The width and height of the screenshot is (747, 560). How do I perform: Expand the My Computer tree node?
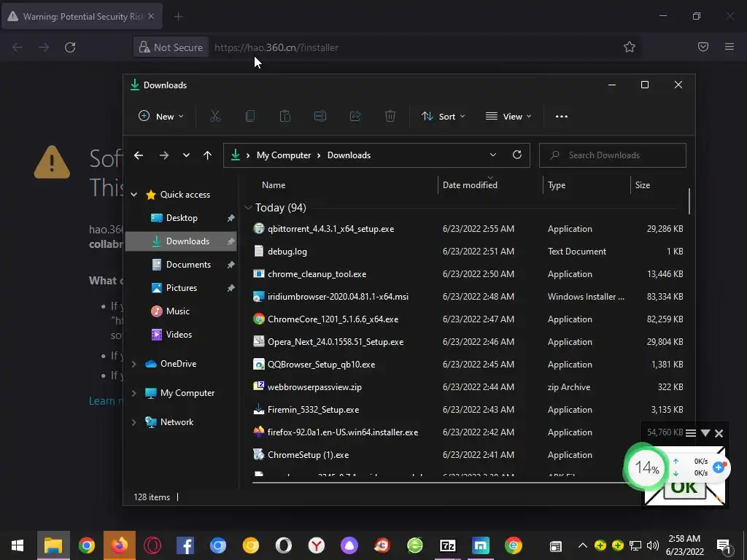click(x=134, y=393)
